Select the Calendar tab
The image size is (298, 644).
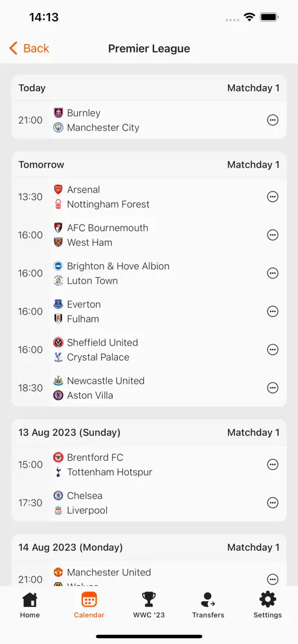pos(89,605)
